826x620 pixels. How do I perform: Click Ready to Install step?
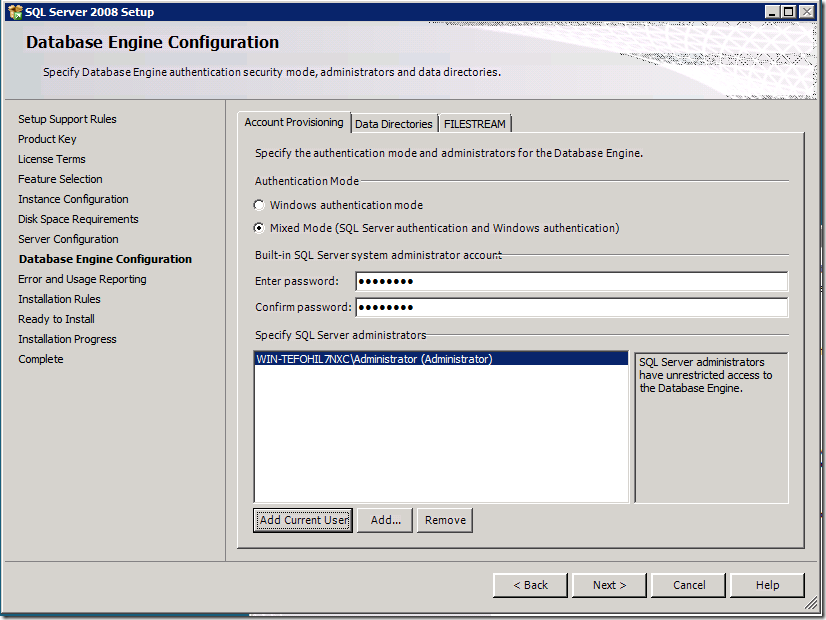(56, 319)
